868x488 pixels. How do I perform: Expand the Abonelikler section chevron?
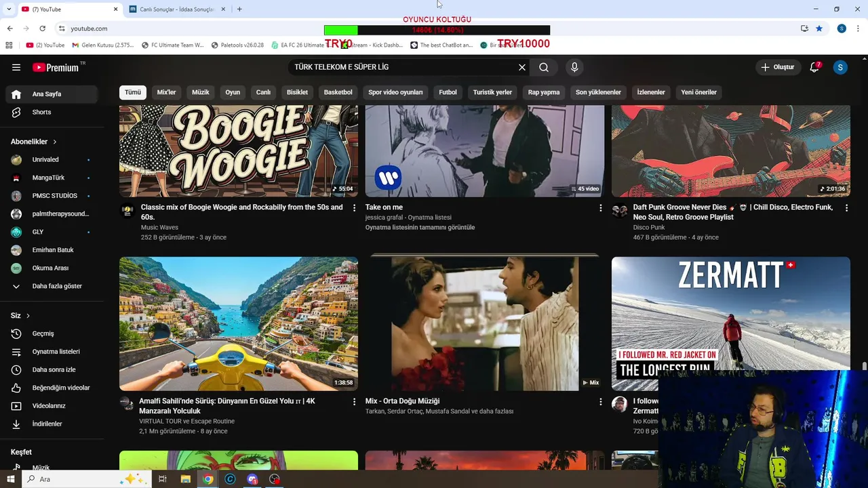pos(55,142)
